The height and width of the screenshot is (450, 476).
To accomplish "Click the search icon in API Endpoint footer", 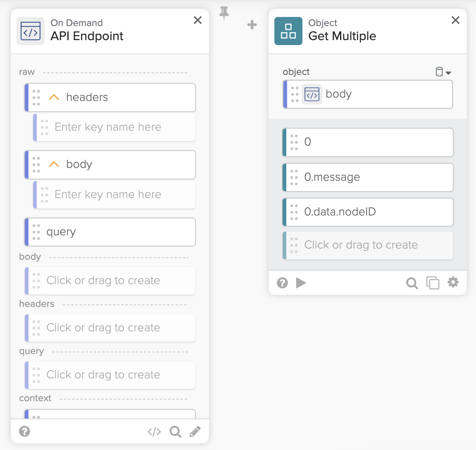I will coord(175,432).
